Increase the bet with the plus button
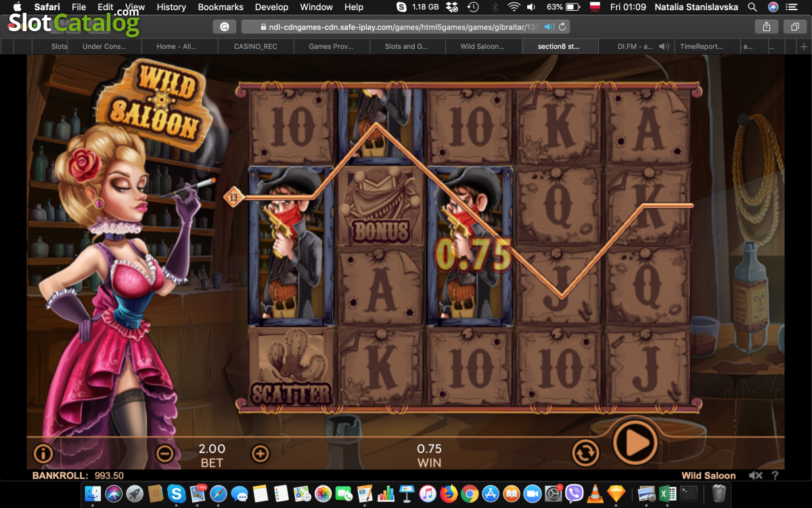Image resolution: width=812 pixels, height=508 pixels. point(260,453)
